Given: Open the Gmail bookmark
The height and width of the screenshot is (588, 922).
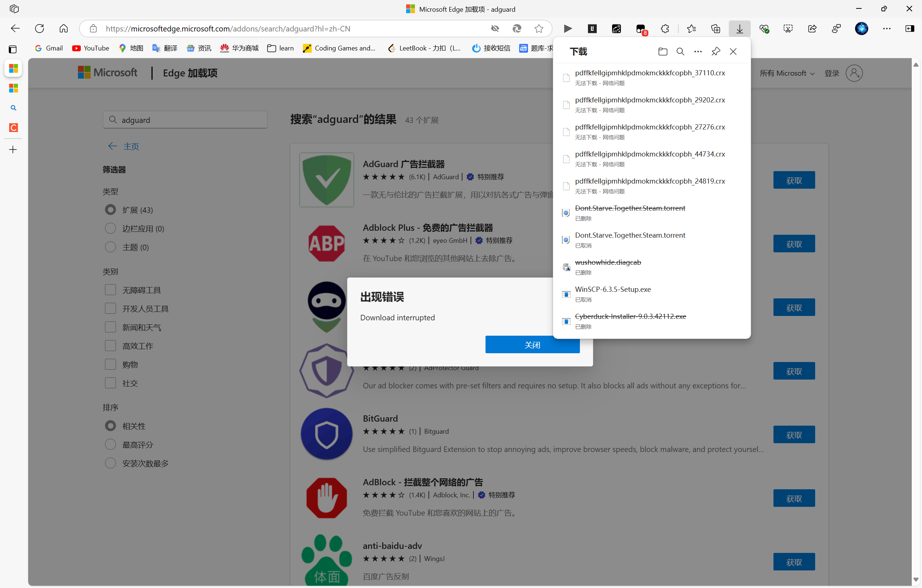Looking at the screenshot, I should (x=49, y=48).
